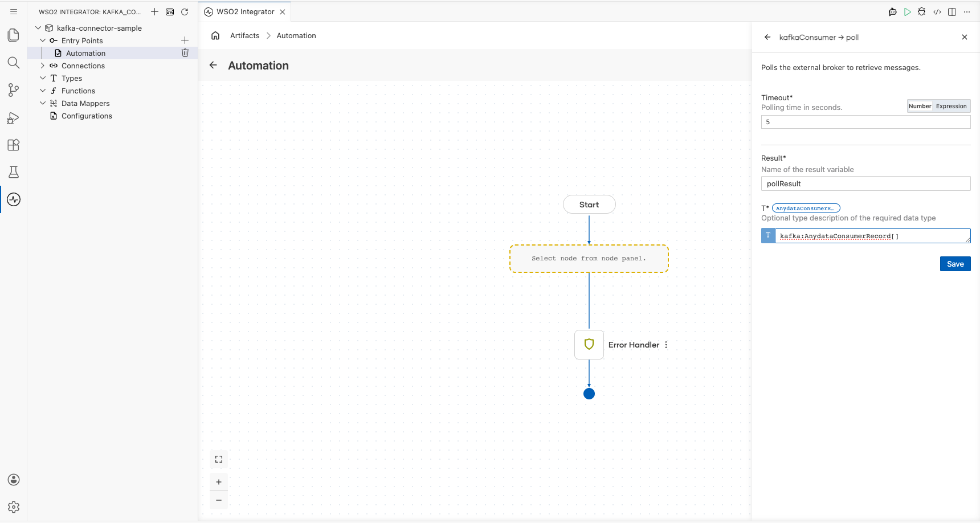Zoom out of the diagram
Screen dimensions: 980x523
219,500
